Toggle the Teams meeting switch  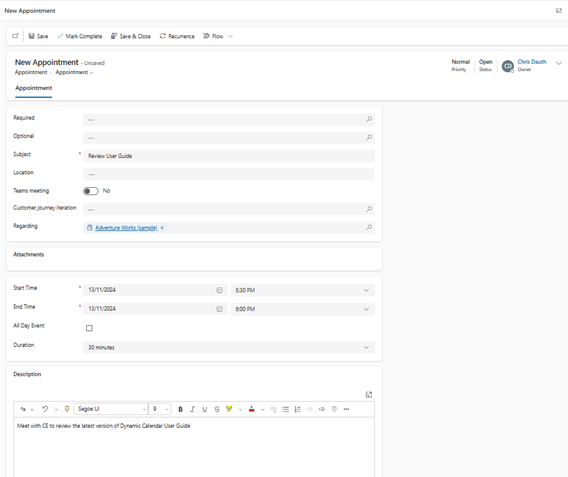91,191
